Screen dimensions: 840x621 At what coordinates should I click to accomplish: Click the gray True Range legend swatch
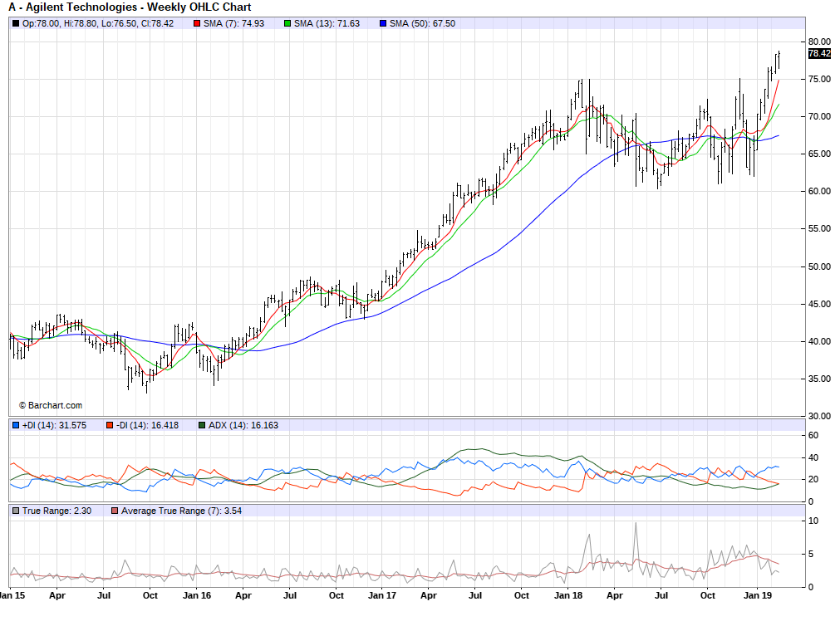16,511
